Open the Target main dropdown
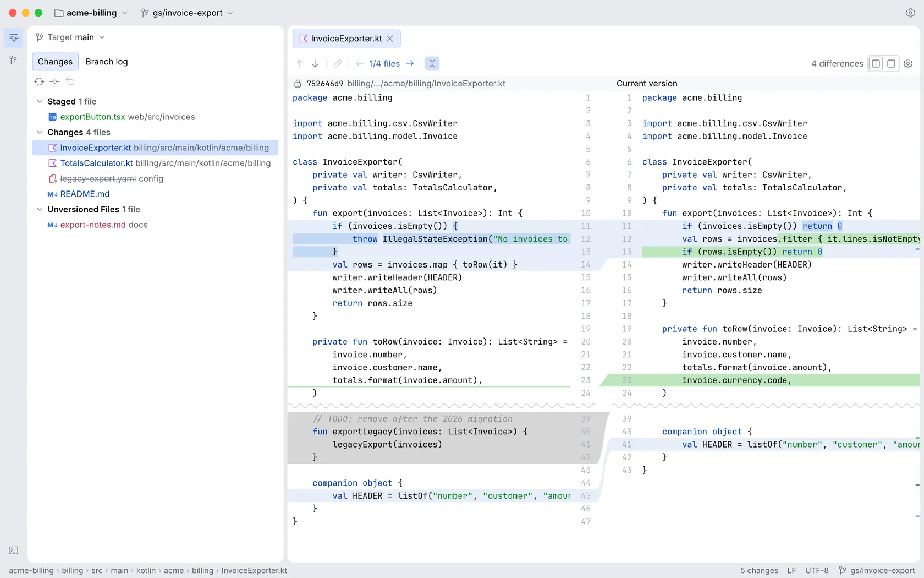This screenshot has width=924, height=578. [x=70, y=37]
